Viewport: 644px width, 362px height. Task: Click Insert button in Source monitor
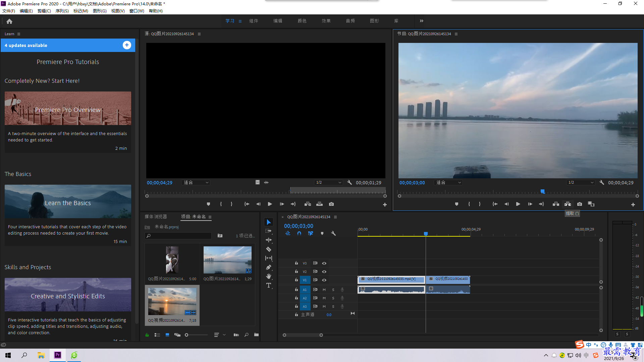(308, 204)
